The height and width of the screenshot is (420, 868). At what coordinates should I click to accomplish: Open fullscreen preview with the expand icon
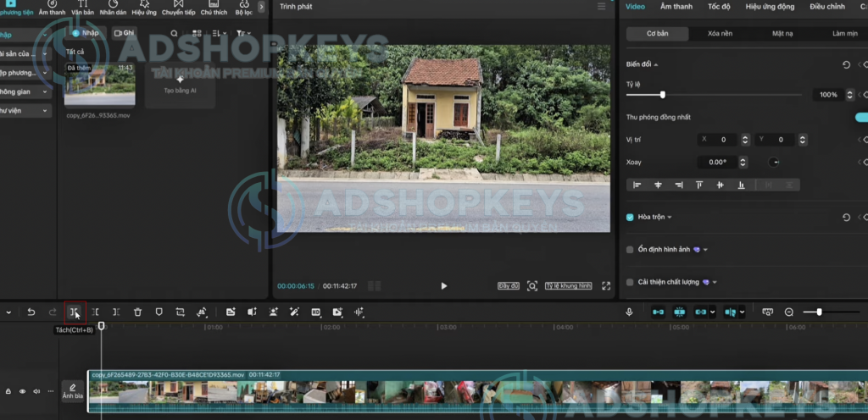[606, 286]
